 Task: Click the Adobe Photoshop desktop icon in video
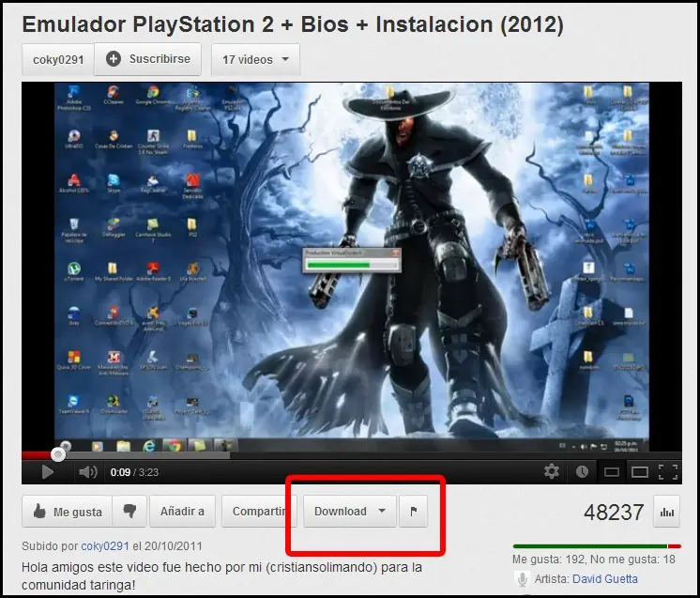click(x=74, y=99)
